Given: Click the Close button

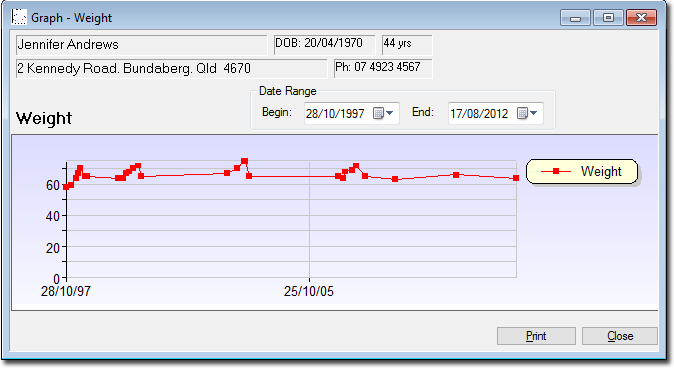Looking at the screenshot, I should (620, 336).
